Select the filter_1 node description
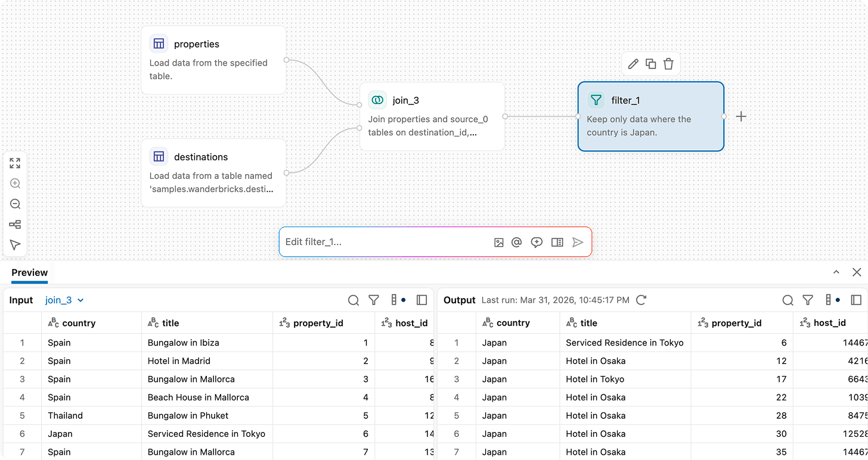Screen dimensions: 868x460 point(638,126)
